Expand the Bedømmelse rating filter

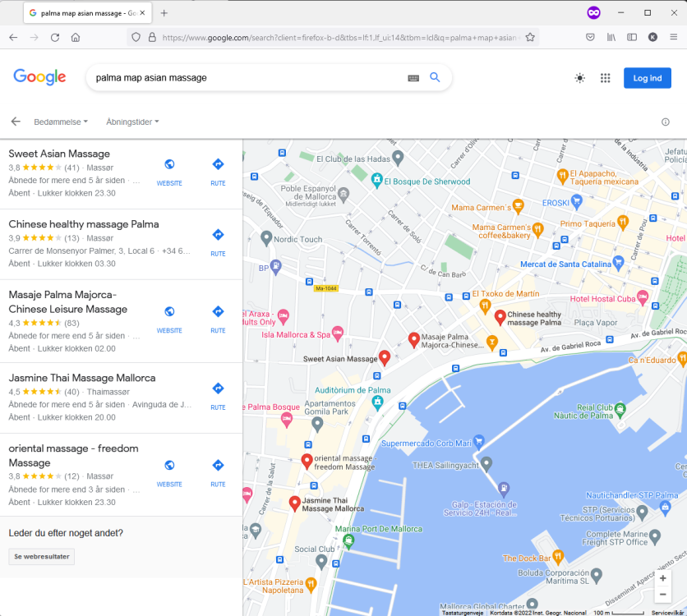click(61, 122)
